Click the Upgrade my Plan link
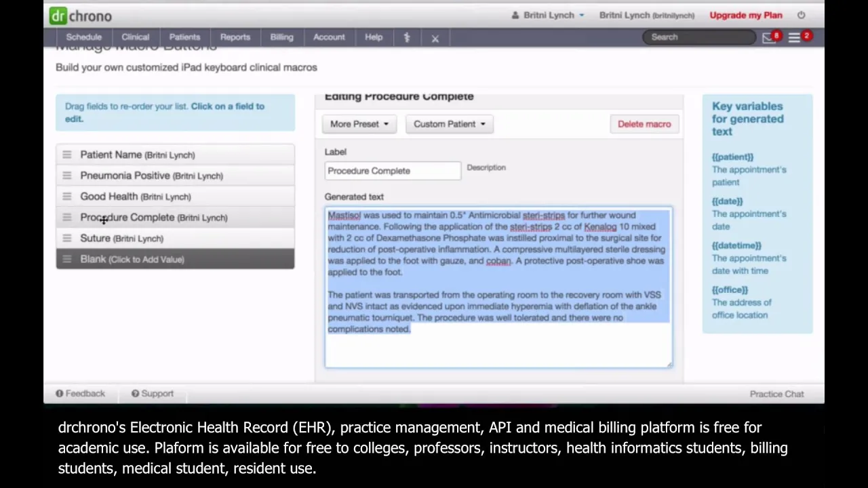Image resolution: width=868 pixels, height=488 pixels. (x=746, y=15)
